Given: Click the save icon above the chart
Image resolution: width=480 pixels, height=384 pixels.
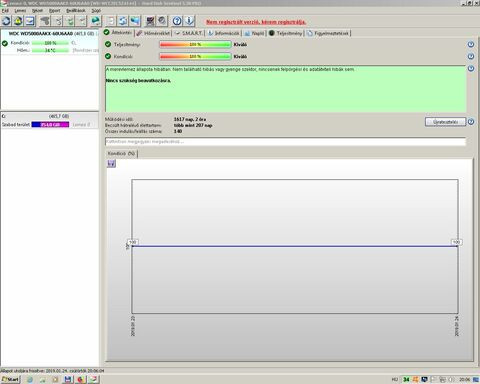Looking at the screenshot, I should coord(112,163).
